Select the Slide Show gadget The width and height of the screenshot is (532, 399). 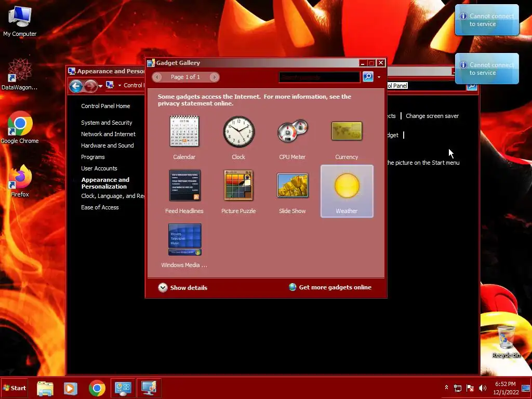(292, 191)
